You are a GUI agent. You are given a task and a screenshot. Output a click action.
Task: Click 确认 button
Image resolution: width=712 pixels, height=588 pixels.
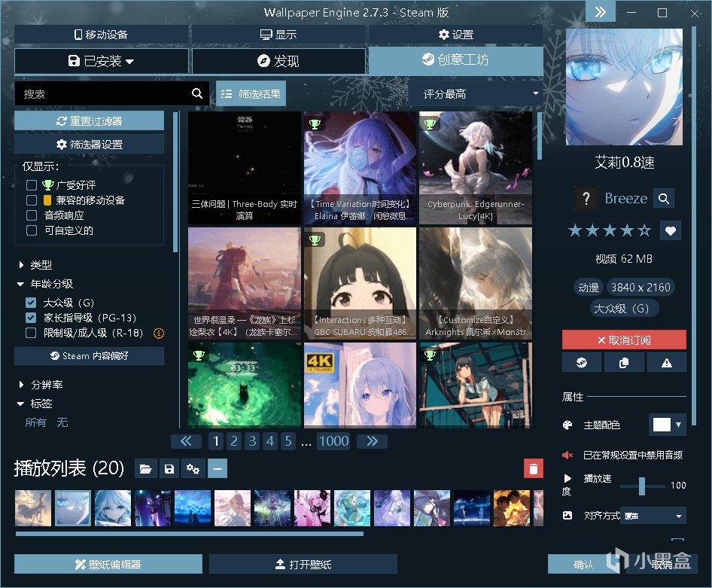583,565
